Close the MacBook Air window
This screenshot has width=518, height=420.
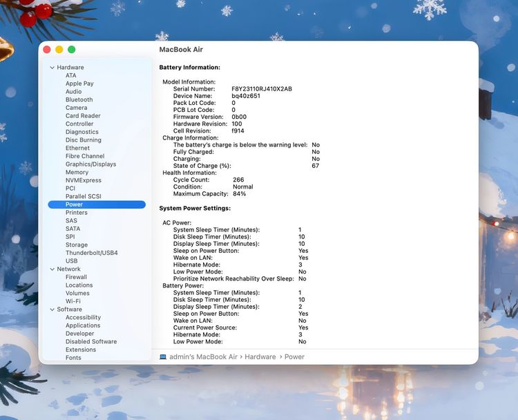[x=47, y=50]
